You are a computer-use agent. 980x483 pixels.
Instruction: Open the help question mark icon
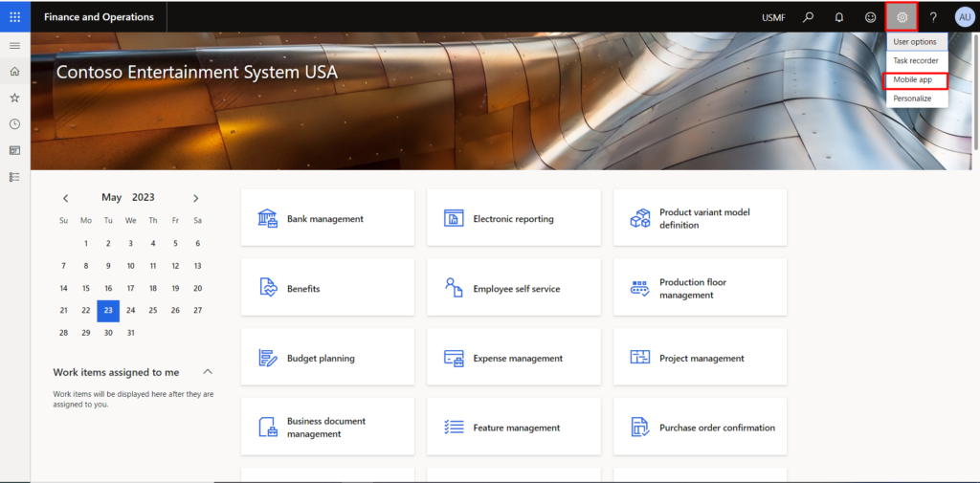point(933,17)
